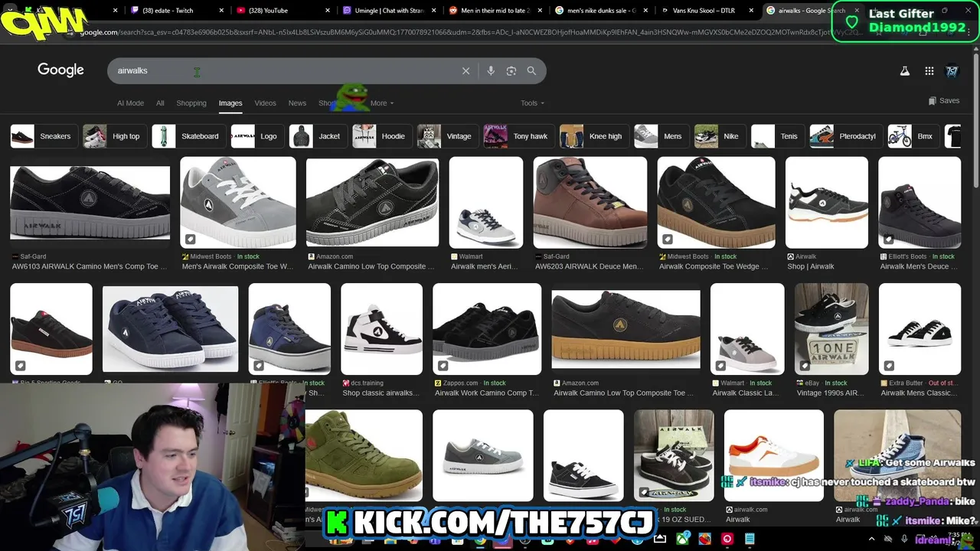
Task: Close the Umingle chat browser tab
Action: point(434,11)
